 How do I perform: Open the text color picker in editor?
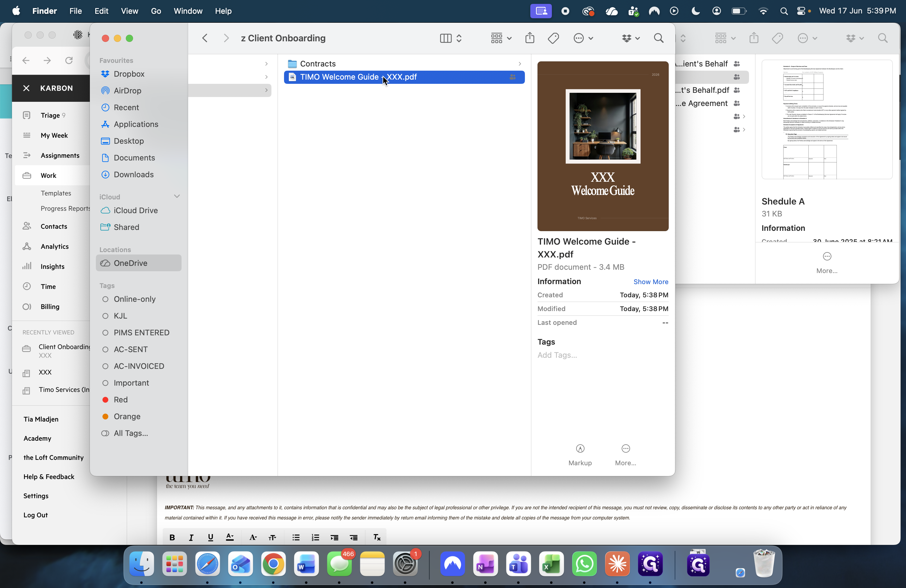click(x=230, y=537)
